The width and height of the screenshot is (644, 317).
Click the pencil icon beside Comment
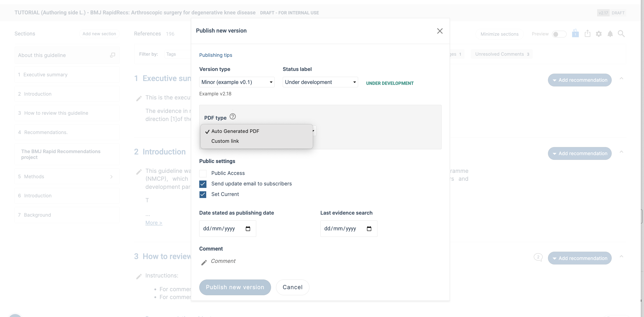click(x=204, y=262)
